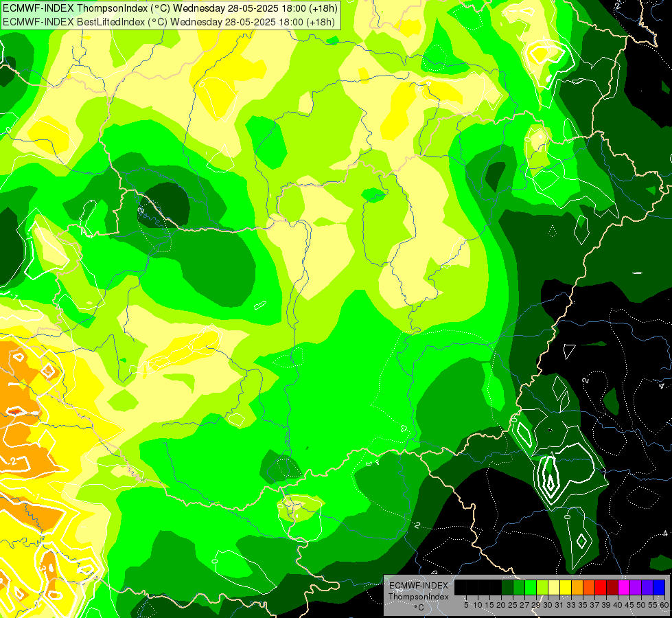
Task: Click the legend tick value 39
Action: point(606,605)
